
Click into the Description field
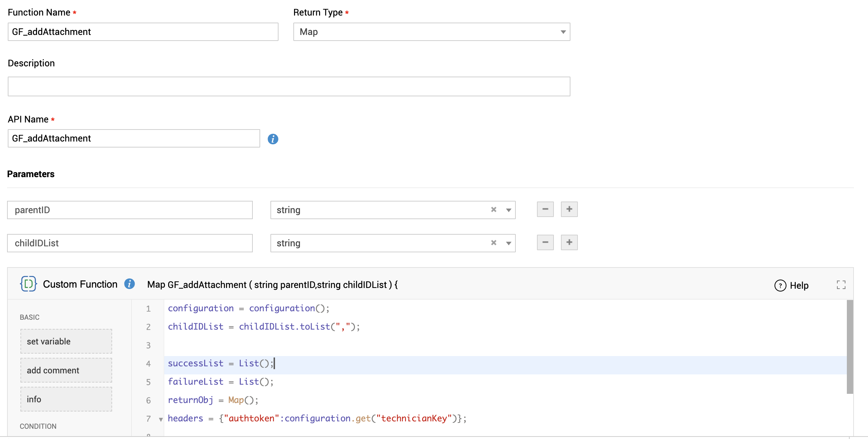(x=289, y=86)
